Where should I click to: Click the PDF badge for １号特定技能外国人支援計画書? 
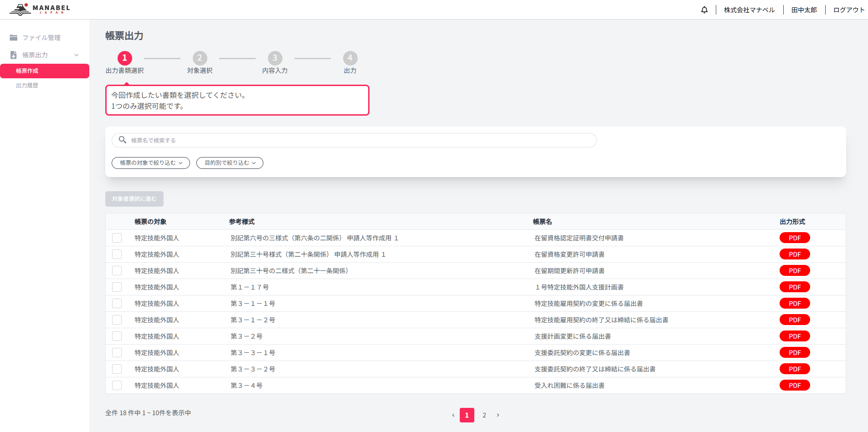point(794,287)
